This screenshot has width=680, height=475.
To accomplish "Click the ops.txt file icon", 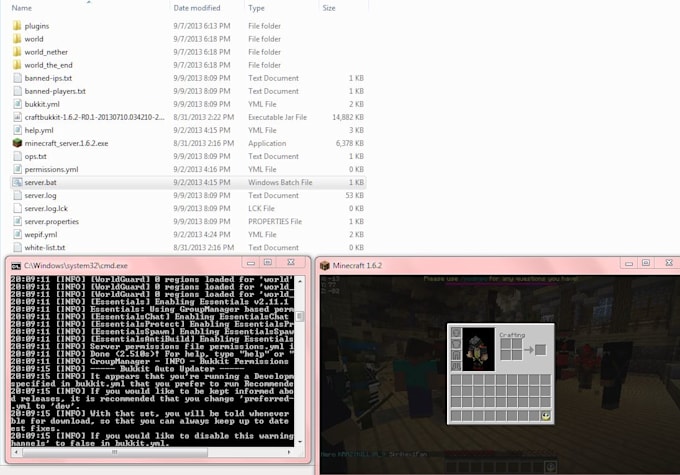I will coord(17,156).
